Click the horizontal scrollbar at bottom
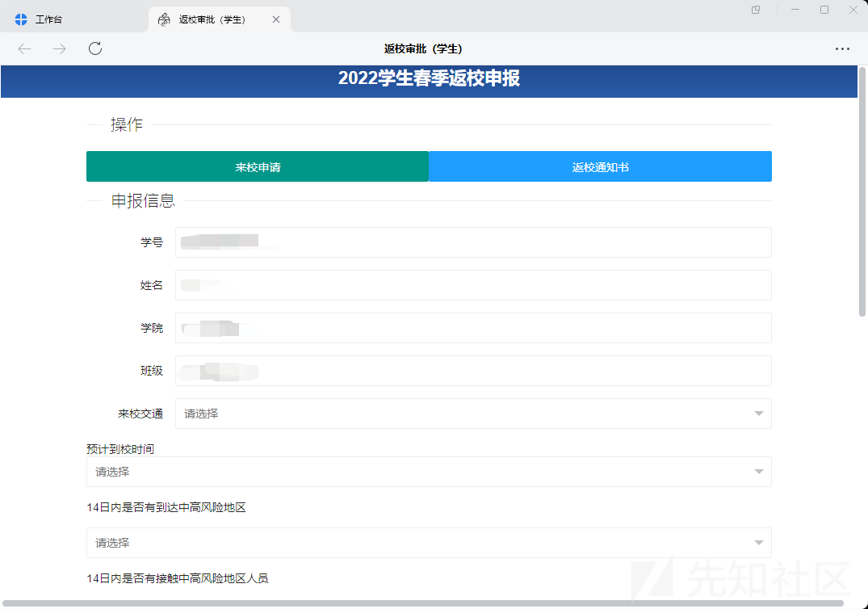The height and width of the screenshot is (609, 868). [423, 603]
